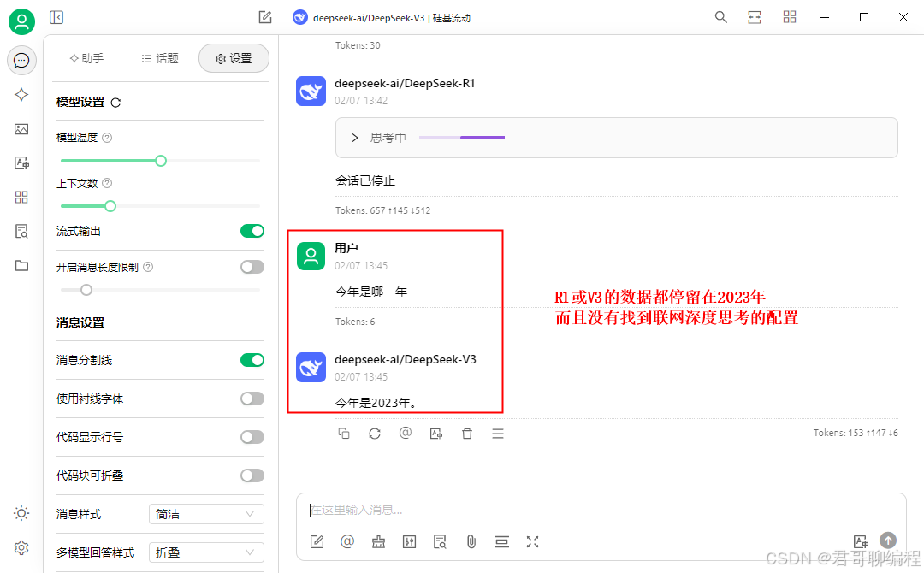
Task: Disable the 消息分割线 switch
Action: click(252, 360)
